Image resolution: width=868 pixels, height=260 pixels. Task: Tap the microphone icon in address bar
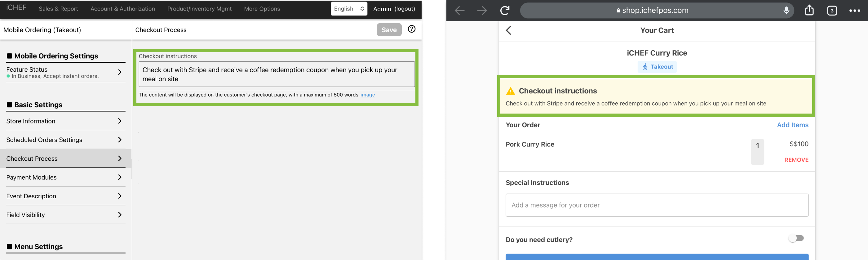click(x=786, y=11)
